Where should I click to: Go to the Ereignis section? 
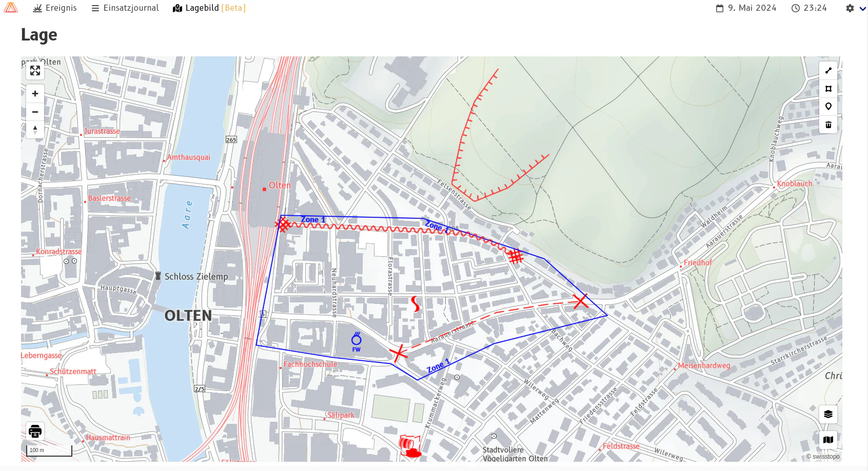[x=54, y=8]
